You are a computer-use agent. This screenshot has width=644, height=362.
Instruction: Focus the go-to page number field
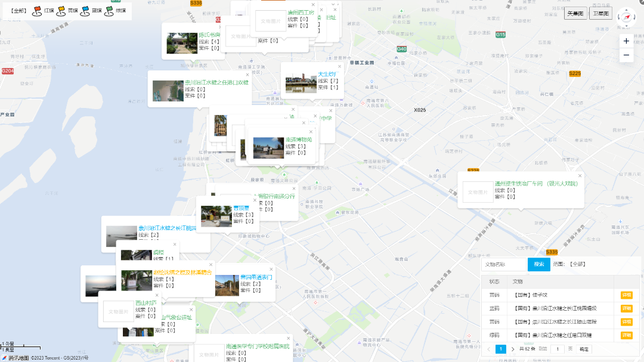click(x=558, y=349)
